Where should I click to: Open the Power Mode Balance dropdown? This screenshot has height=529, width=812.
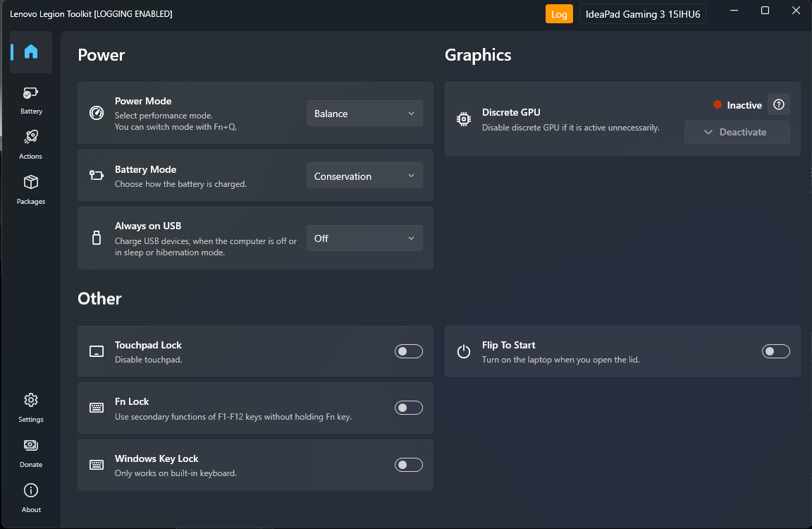(364, 114)
